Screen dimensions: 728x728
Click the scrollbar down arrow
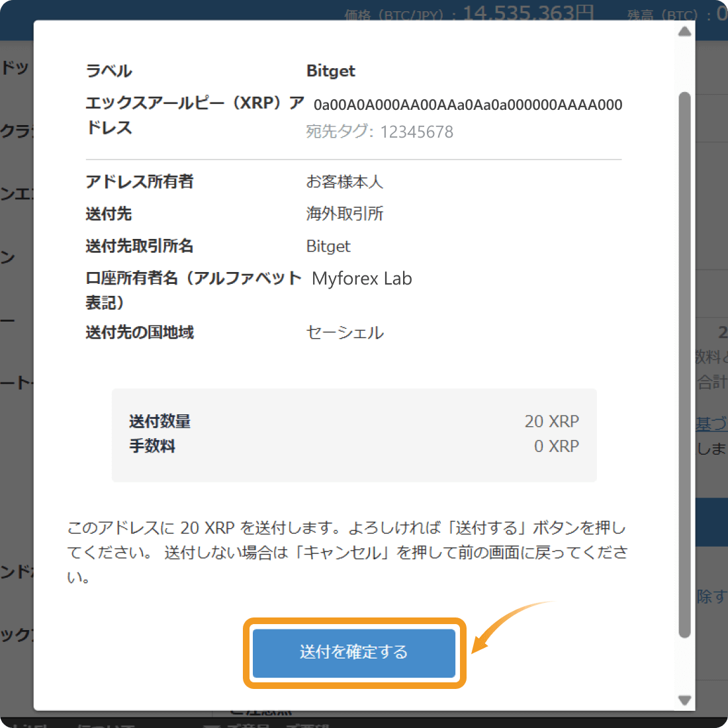point(684,700)
